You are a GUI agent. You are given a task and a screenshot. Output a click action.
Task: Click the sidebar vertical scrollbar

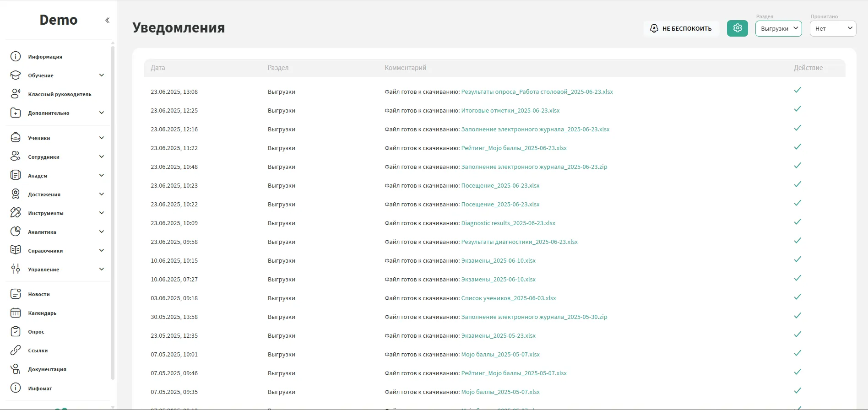113,210
